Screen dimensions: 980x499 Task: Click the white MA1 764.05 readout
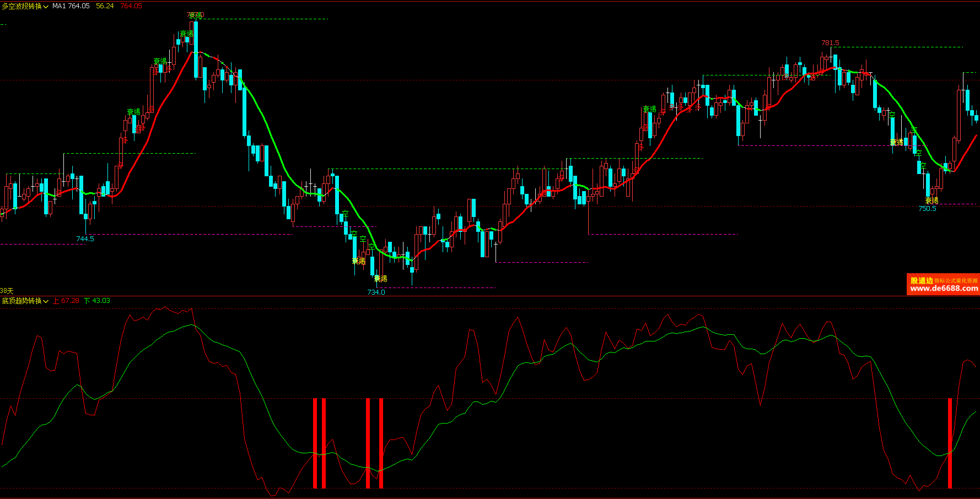coord(71,6)
